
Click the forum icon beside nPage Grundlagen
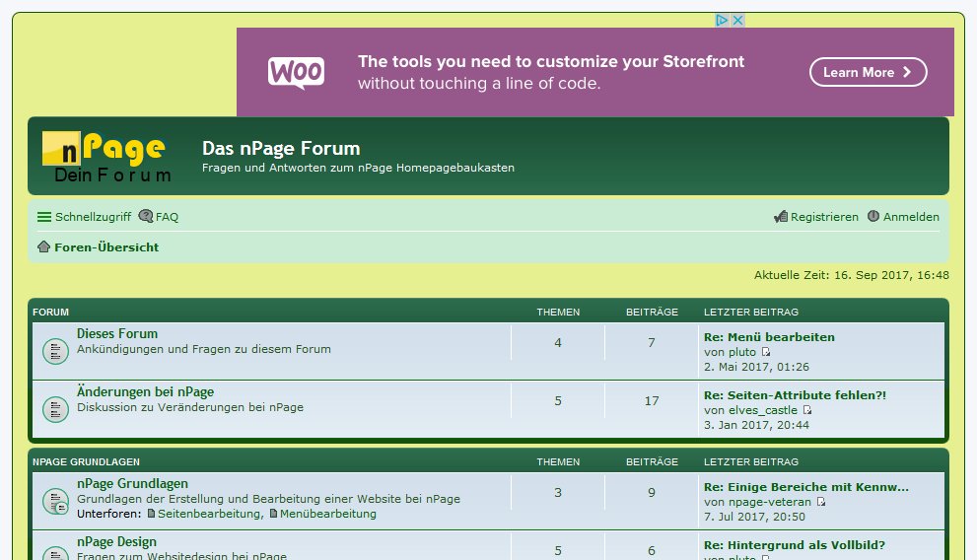click(x=55, y=501)
